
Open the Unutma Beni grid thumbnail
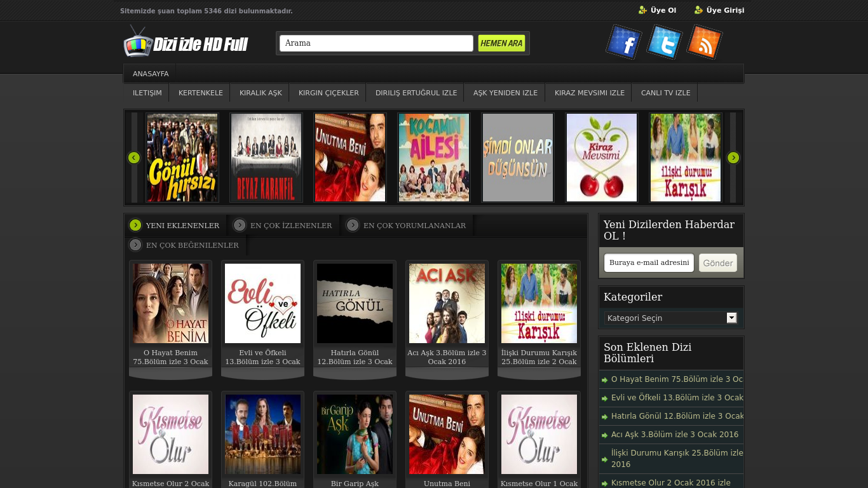click(447, 434)
